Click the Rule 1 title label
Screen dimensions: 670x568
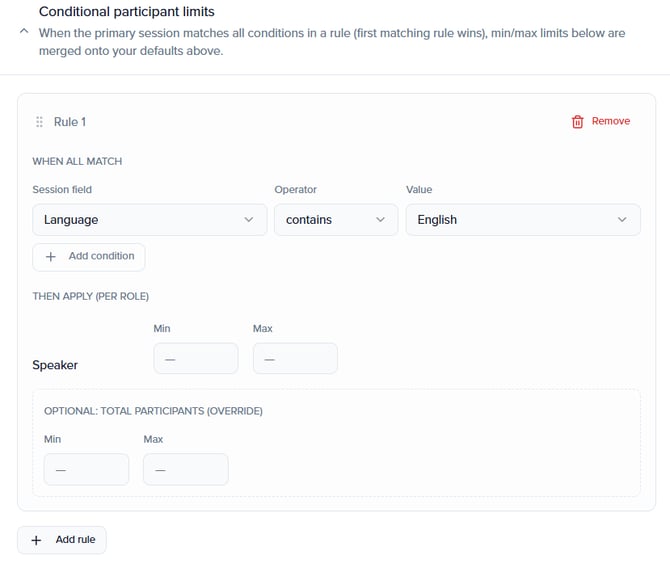(70, 122)
